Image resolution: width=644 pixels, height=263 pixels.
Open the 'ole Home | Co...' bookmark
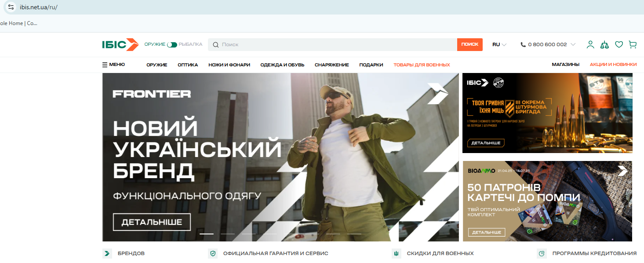pos(19,23)
